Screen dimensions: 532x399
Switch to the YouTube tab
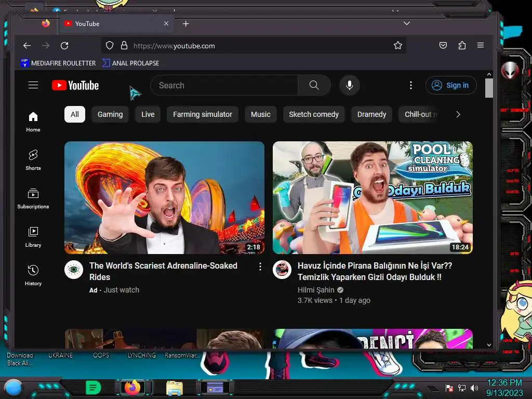(117, 24)
